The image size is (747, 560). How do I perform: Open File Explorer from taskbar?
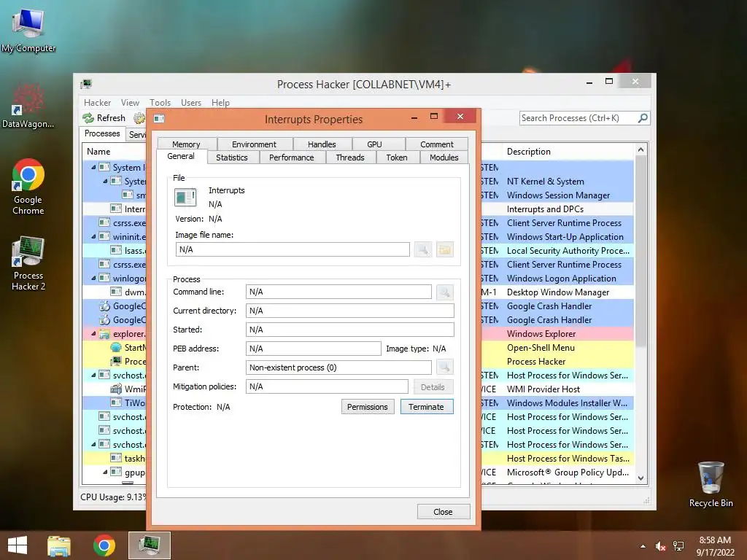[59, 545]
